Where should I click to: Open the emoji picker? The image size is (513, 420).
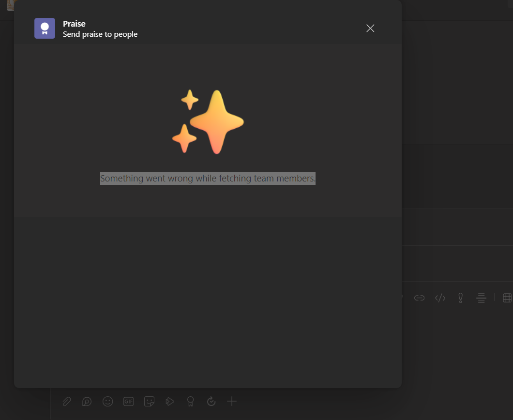107,401
